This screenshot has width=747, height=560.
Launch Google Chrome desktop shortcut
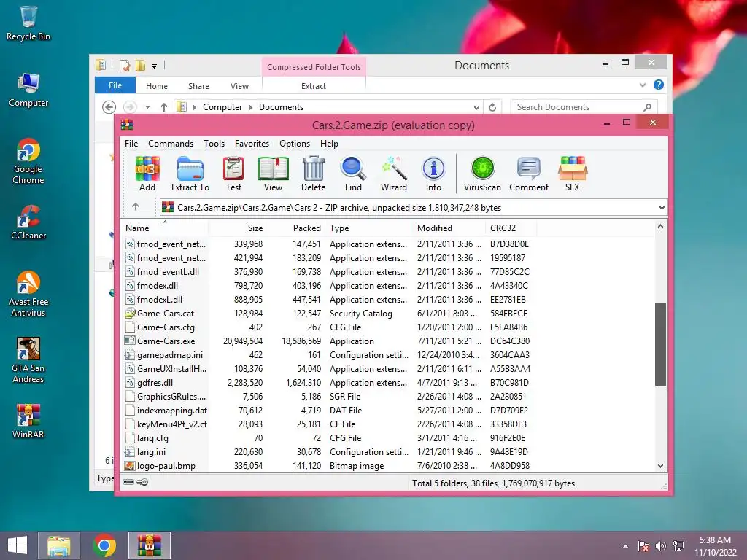(28, 161)
